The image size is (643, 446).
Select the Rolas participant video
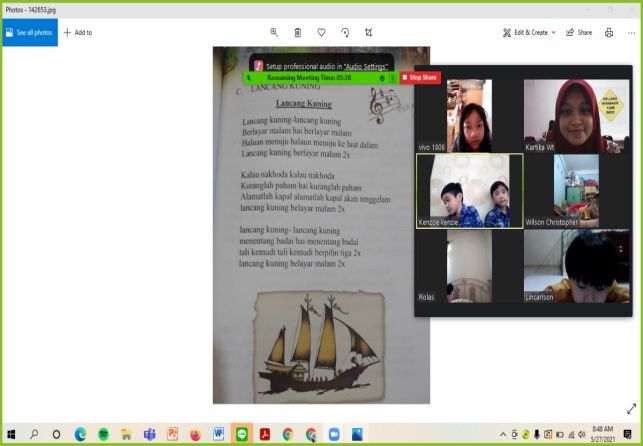point(469,266)
